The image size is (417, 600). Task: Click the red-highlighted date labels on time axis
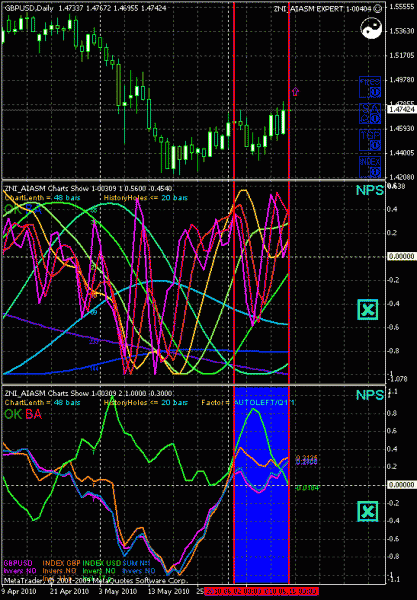click(x=261, y=592)
